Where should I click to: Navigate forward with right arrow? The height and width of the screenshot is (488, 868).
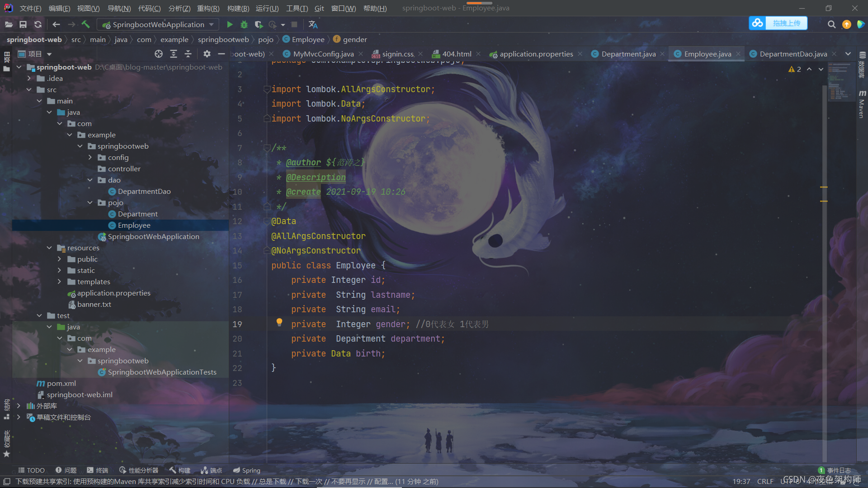click(71, 24)
